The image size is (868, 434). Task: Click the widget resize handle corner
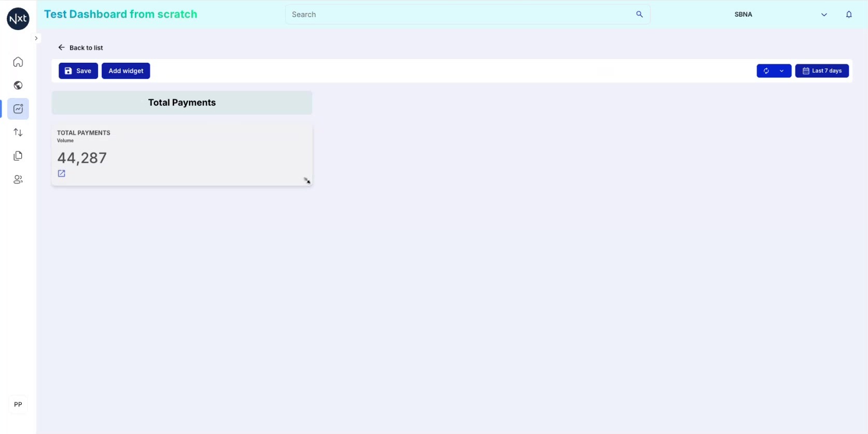307,180
